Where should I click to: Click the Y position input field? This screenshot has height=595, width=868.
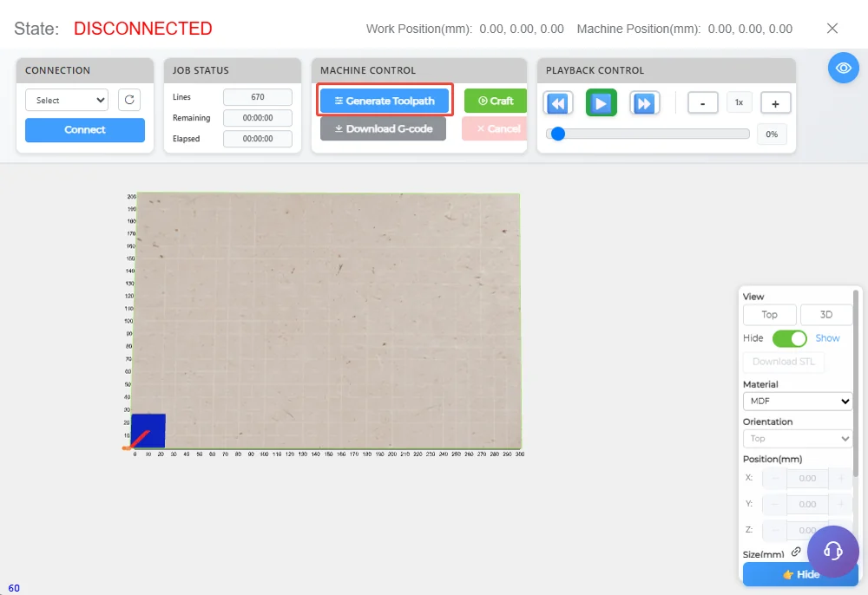point(807,504)
